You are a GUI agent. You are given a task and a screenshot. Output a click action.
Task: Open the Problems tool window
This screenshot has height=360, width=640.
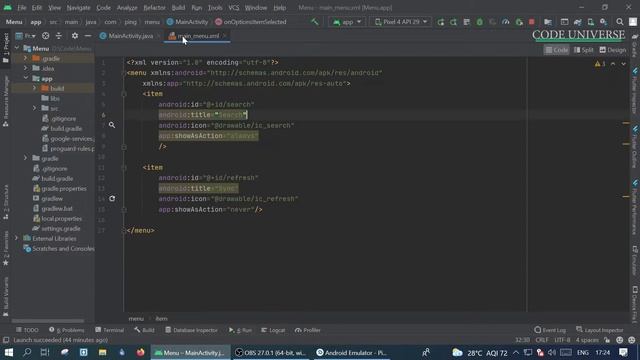[x=67, y=330]
